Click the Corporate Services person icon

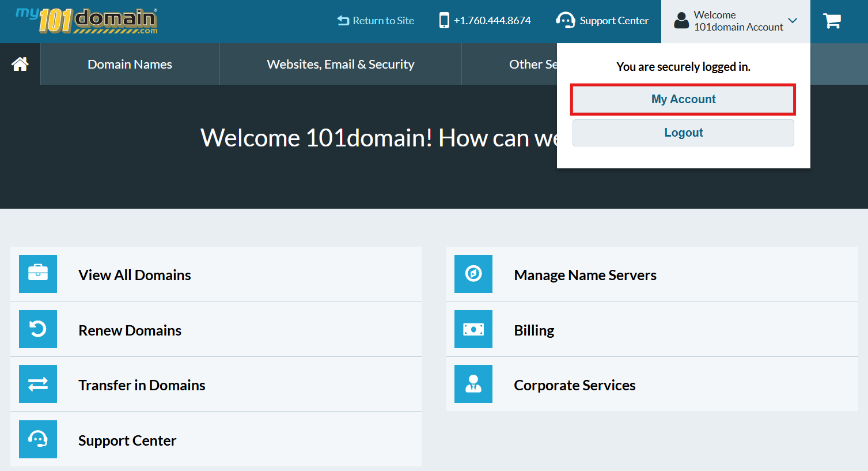pos(473,384)
